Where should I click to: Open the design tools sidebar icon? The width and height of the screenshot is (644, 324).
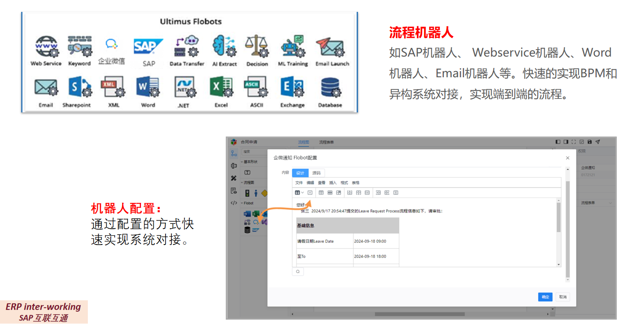click(x=234, y=178)
